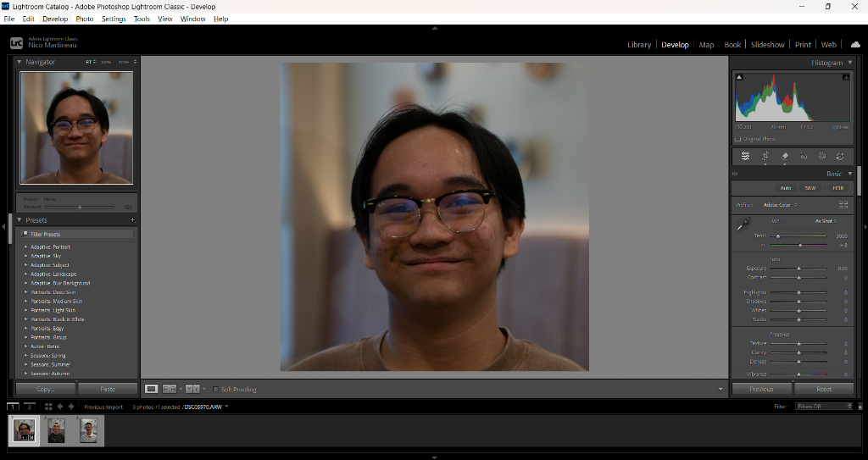
Task: Open the Profile Browser grid icon
Action: pos(843,205)
